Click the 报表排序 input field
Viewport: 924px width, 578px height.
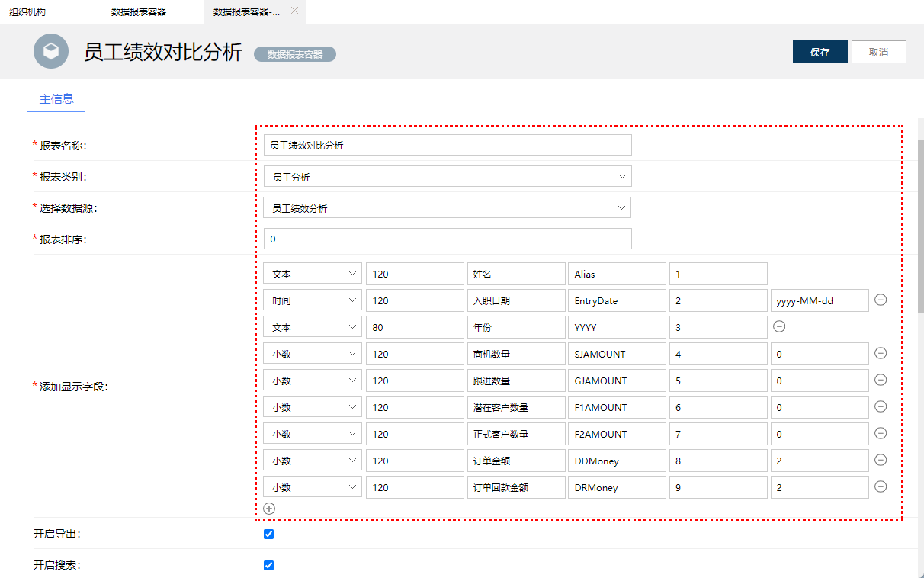tap(448, 238)
